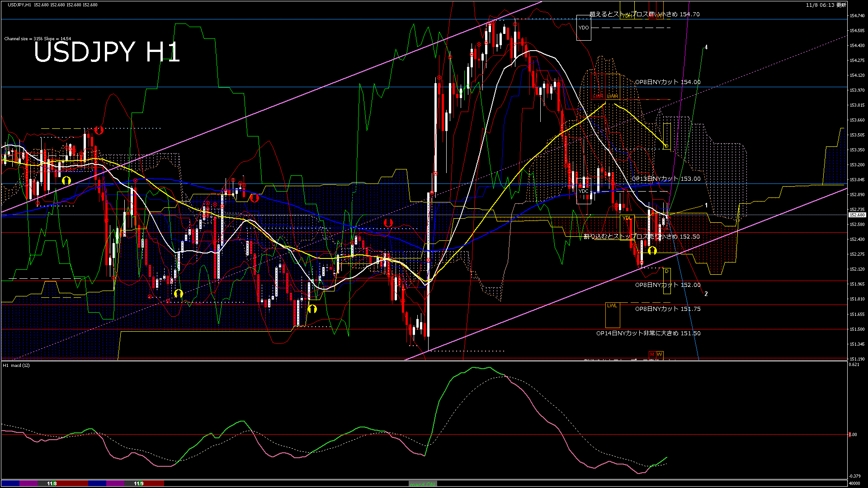Viewport: 868px width, 488px height.
Task: Click the yellow D box near the 152.00 label
Action: (x=667, y=281)
